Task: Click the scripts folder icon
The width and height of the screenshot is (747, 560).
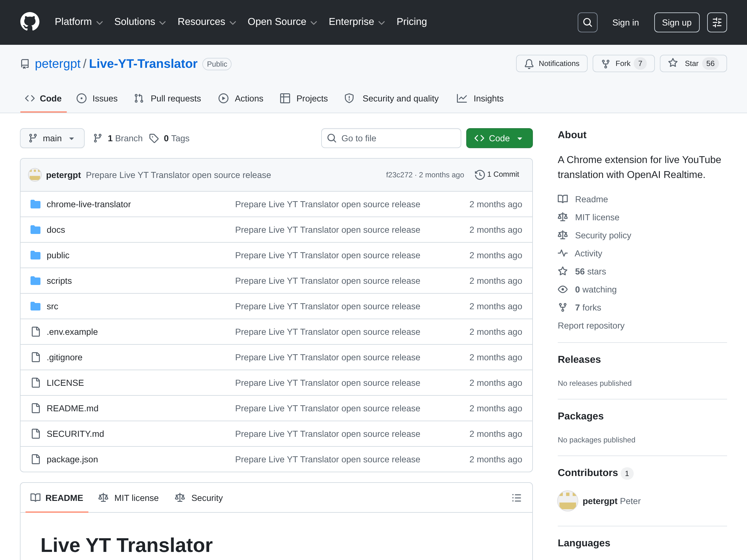Action: coord(35,281)
